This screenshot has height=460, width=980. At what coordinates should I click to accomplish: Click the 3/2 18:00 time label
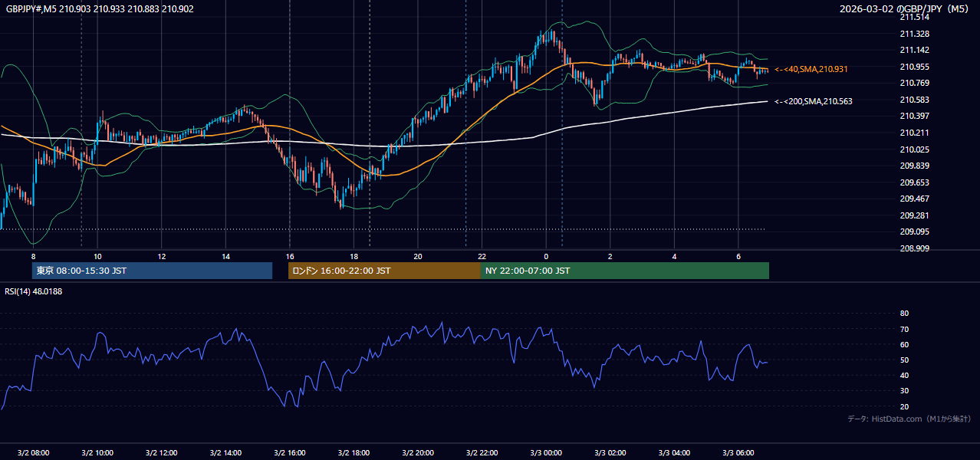(354, 453)
